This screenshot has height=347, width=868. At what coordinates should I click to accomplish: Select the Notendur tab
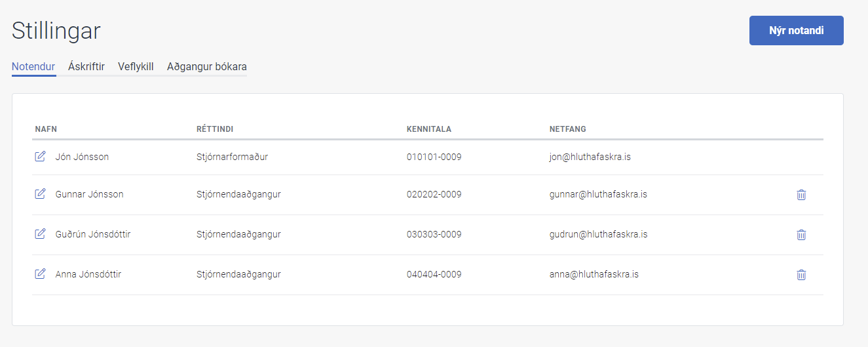click(x=33, y=66)
